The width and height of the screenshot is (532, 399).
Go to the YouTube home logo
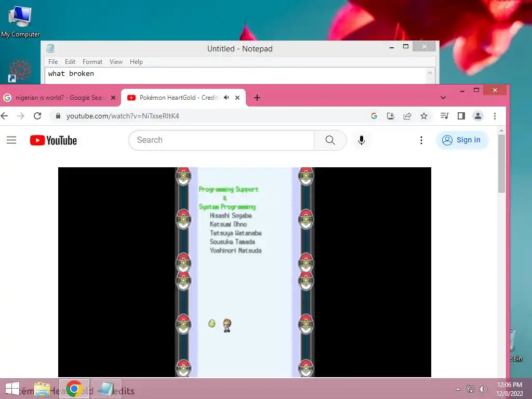(x=54, y=140)
